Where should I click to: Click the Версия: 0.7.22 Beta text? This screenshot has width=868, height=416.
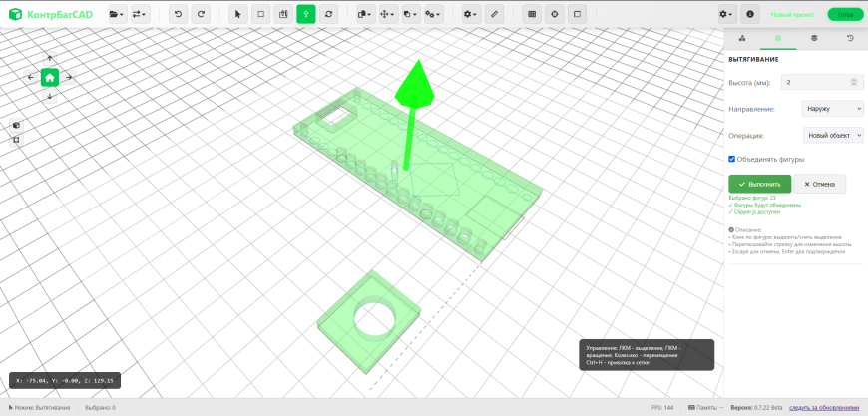[756, 408]
